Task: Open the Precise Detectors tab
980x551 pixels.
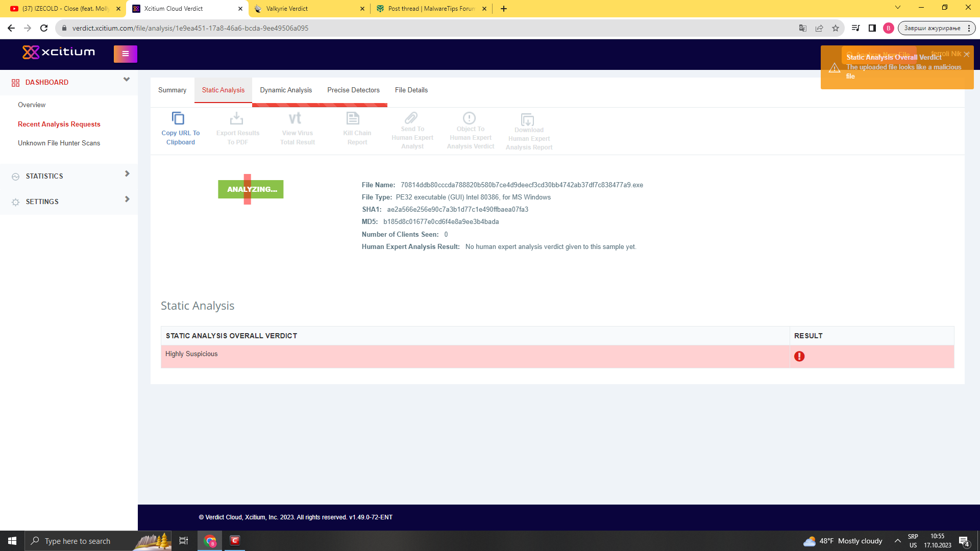Action: pyautogui.click(x=353, y=90)
